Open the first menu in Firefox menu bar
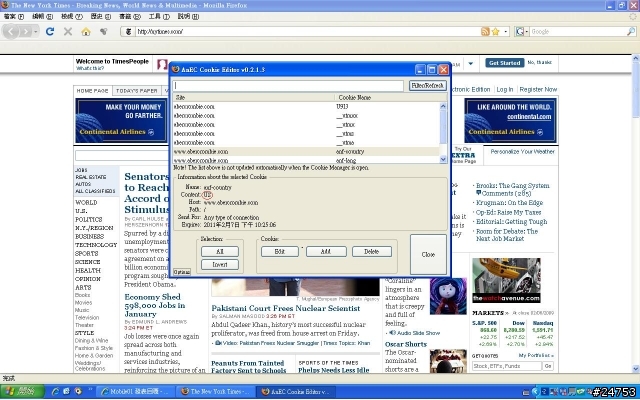This screenshot has width=640, height=400. pos(13,17)
